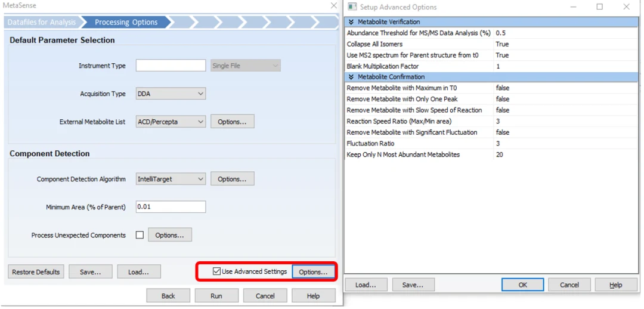Collapse the Metabolite Verification section chevron
This screenshot has height=309, width=644.
pyautogui.click(x=351, y=22)
